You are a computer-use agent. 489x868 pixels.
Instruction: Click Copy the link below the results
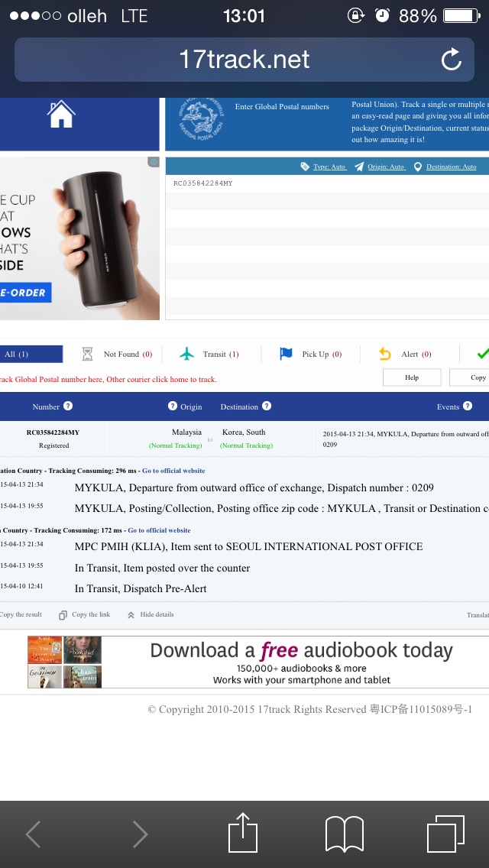pyautogui.click(x=85, y=614)
